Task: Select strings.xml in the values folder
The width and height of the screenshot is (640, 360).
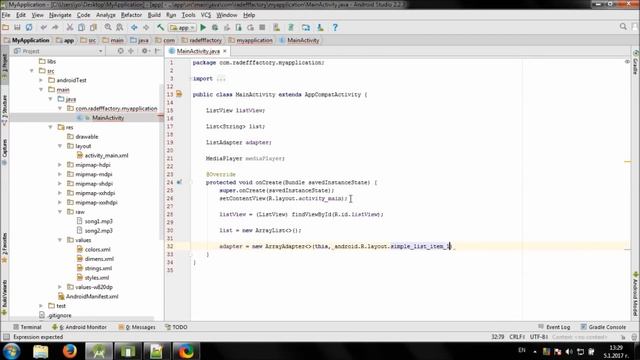Action: (x=94, y=268)
